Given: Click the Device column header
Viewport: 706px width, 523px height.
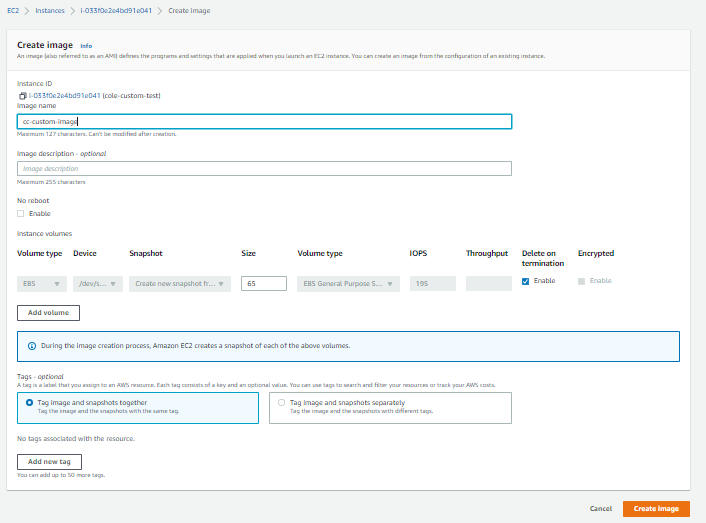Looking at the screenshot, I should click(x=85, y=253).
